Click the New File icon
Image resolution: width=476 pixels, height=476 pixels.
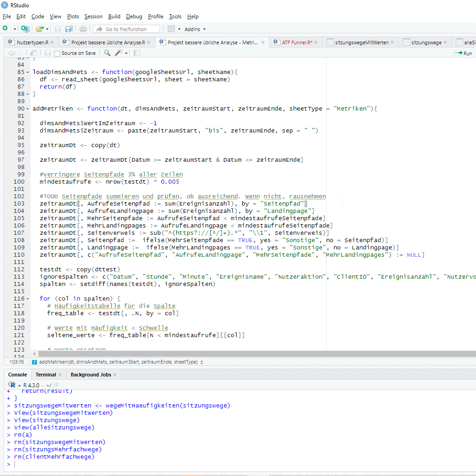(5, 28)
